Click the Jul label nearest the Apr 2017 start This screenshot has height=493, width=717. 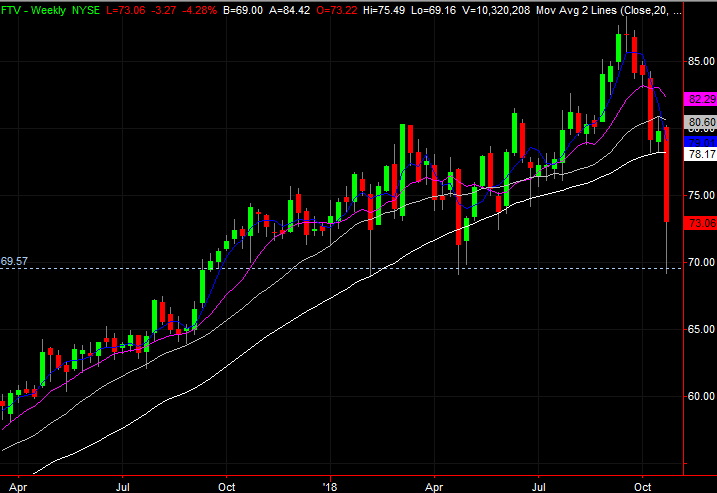[x=123, y=487]
